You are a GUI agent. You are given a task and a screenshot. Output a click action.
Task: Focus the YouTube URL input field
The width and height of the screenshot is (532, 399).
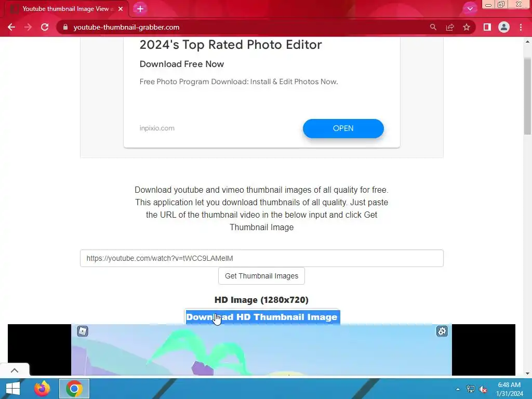(262, 258)
